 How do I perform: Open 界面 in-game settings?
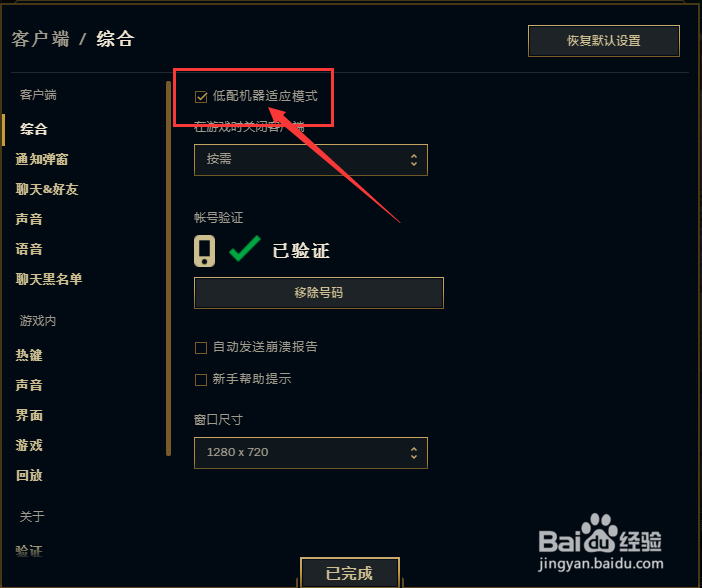tap(29, 416)
